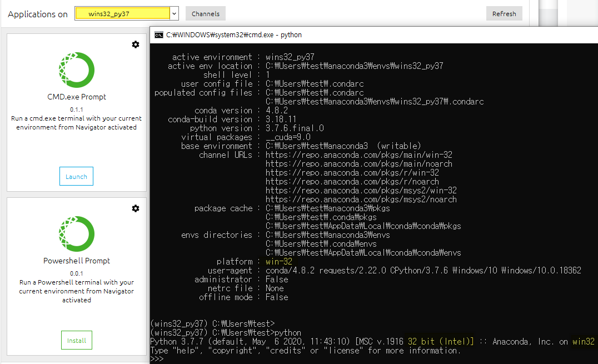Click the cmd.exe window title bar icon
Image resolution: width=598 pixels, height=364 pixels.
[x=158, y=35]
